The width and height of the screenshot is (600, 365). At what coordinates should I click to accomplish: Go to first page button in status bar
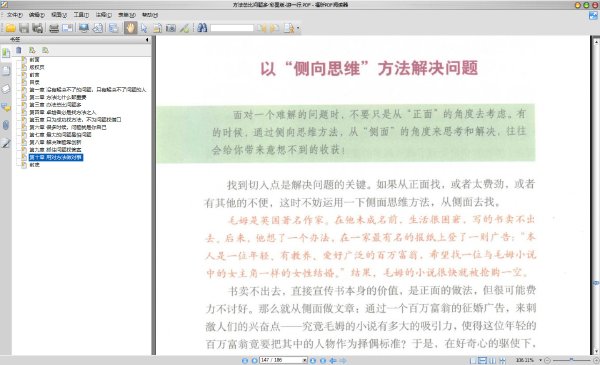(245, 360)
